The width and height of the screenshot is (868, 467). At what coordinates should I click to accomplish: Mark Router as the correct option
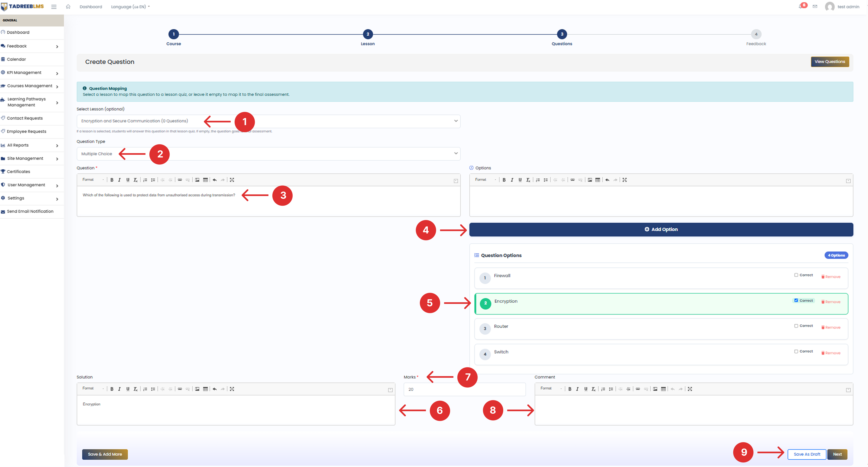[796, 326]
